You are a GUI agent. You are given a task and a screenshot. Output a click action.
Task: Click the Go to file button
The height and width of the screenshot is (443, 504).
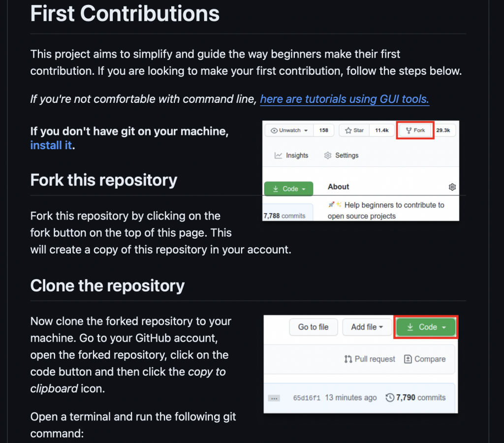[x=314, y=327]
